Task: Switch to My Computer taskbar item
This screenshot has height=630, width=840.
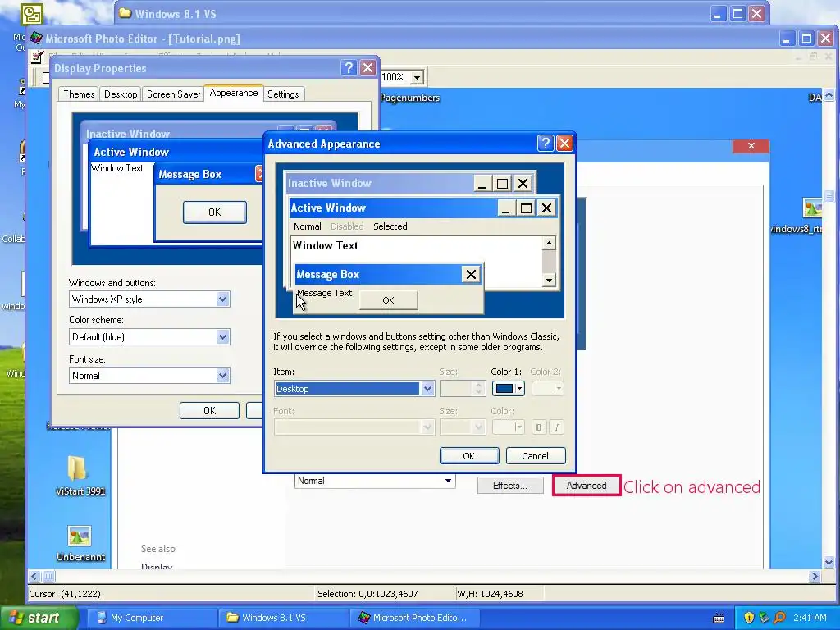Action: click(152, 618)
